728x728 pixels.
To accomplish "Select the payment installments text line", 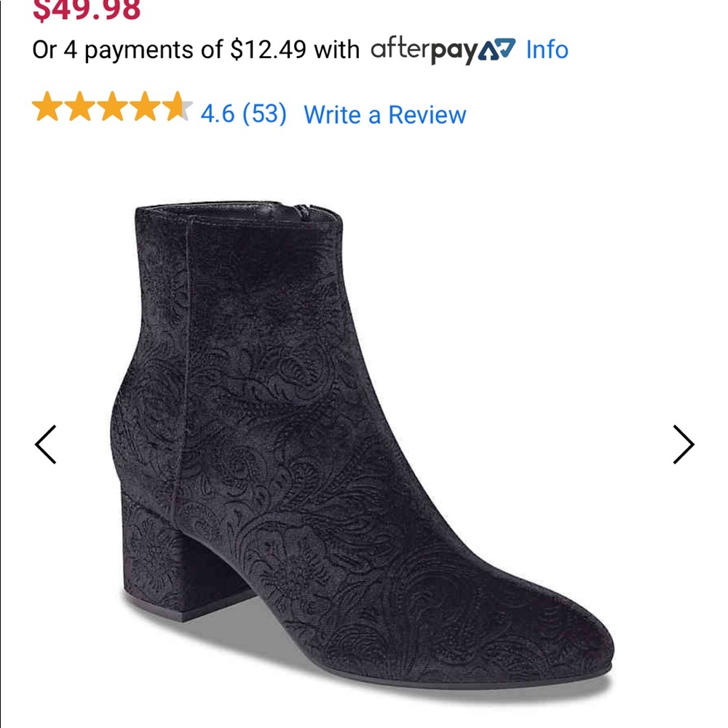I will pyautogui.click(x=197, y=50).
